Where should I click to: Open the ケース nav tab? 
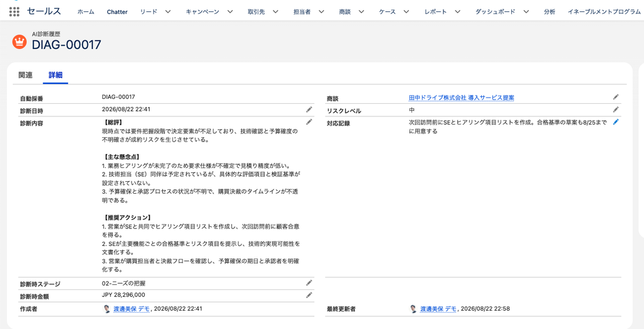387,12
